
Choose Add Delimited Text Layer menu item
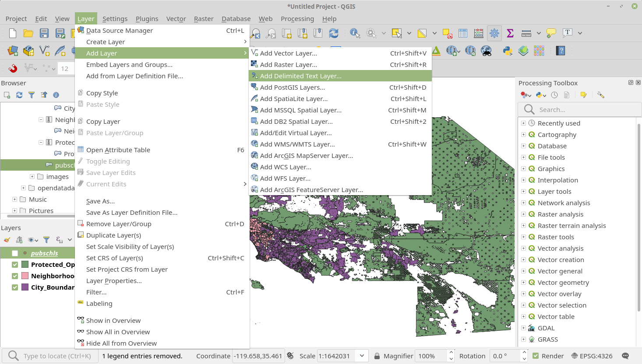tap(340, 76)
